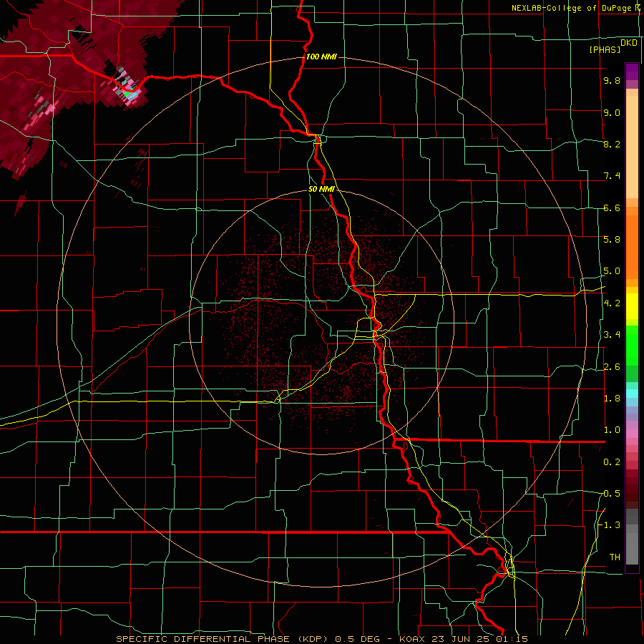Screen dimensions: 644x644
Task: Pick the yellow segment of the color scale
Action: [632, 306]
